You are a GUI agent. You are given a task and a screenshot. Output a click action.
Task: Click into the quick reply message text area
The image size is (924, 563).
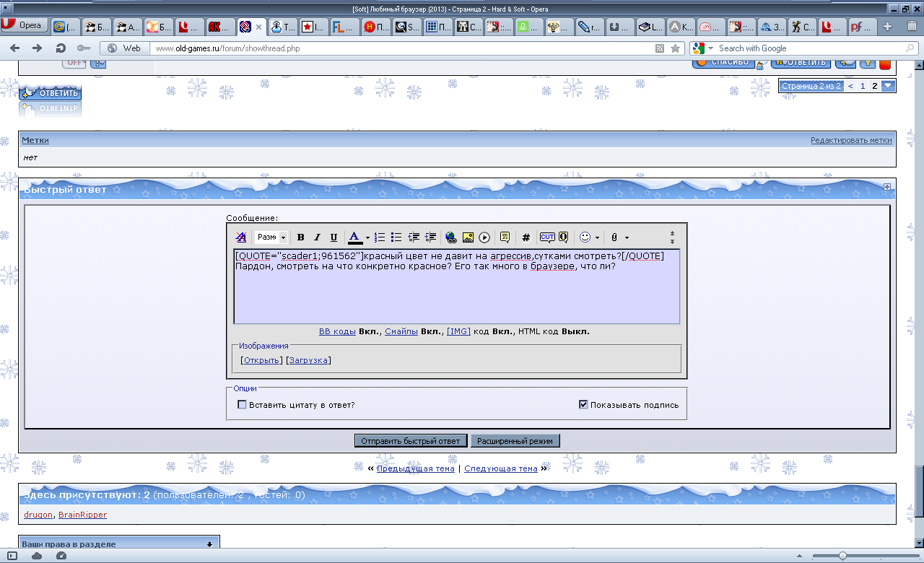click(x=457, y=287)
